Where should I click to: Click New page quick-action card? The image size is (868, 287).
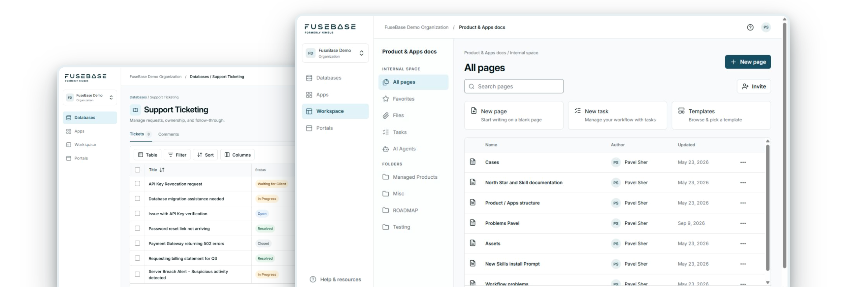514,115
